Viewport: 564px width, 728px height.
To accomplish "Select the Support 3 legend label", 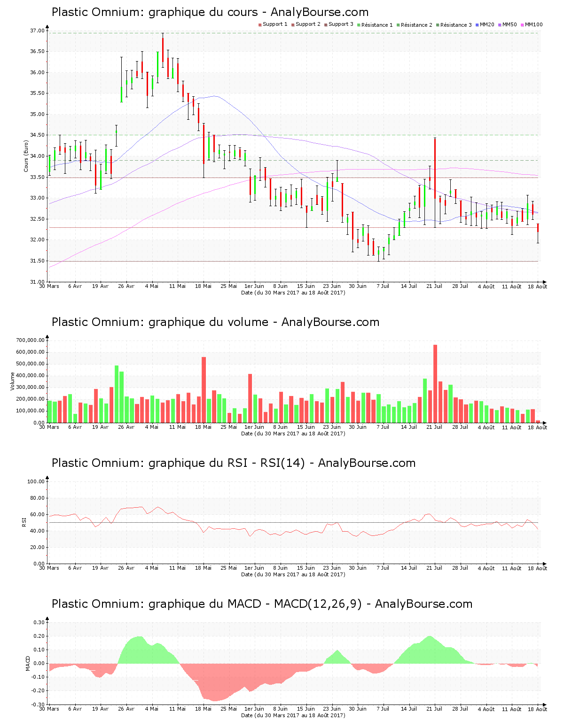I will [x=341, y=24].
